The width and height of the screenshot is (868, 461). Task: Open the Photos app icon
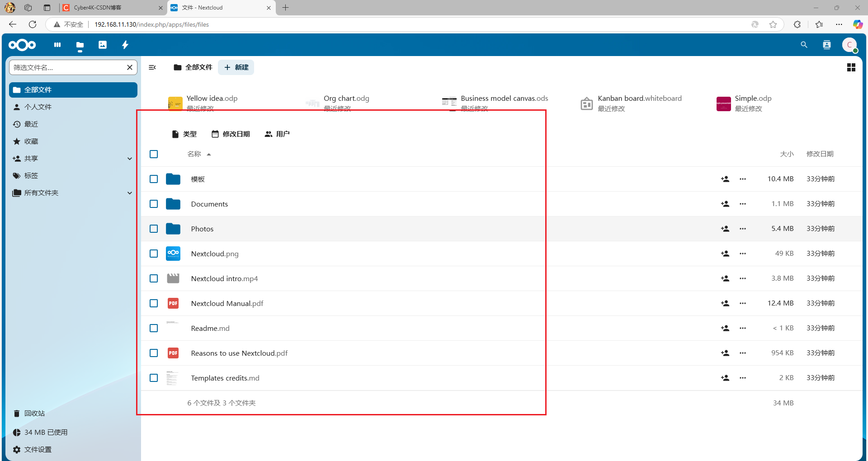click(x=103, y=45)
